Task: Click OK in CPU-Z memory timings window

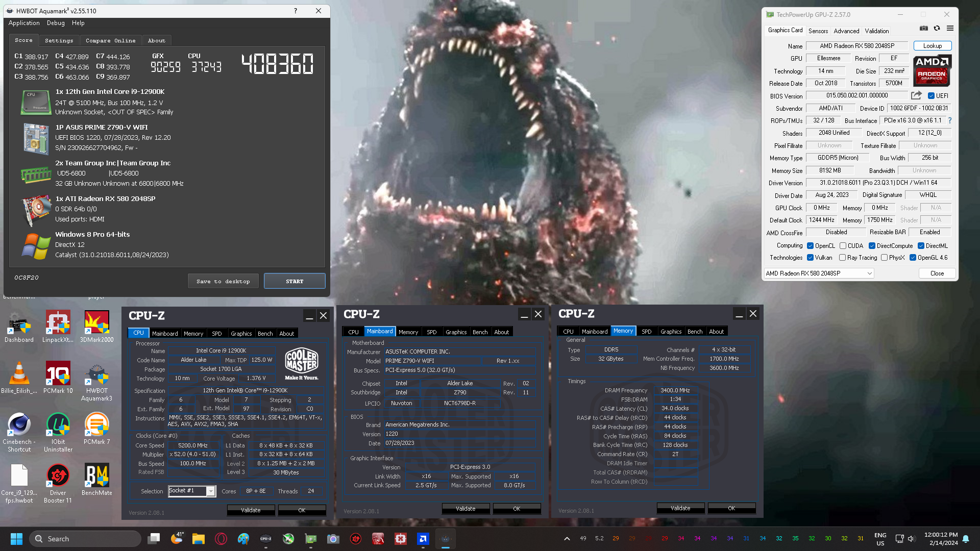Action: 731,508
